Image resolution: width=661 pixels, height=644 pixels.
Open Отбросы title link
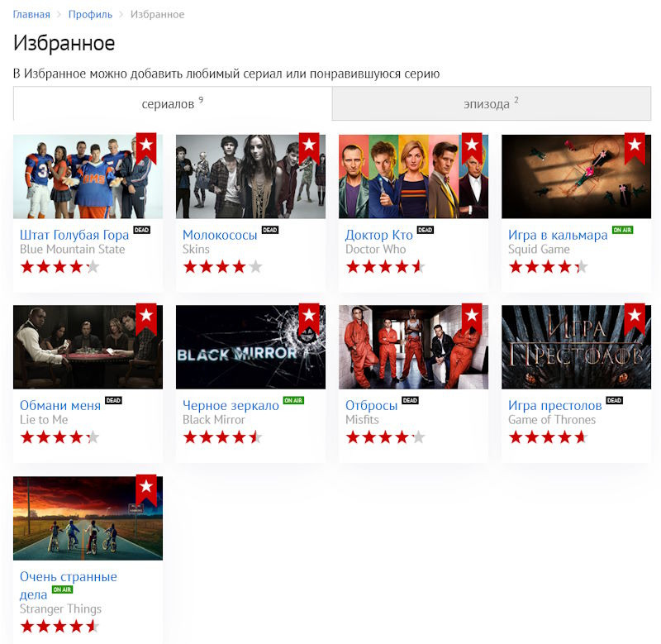[x=371, y=405]
